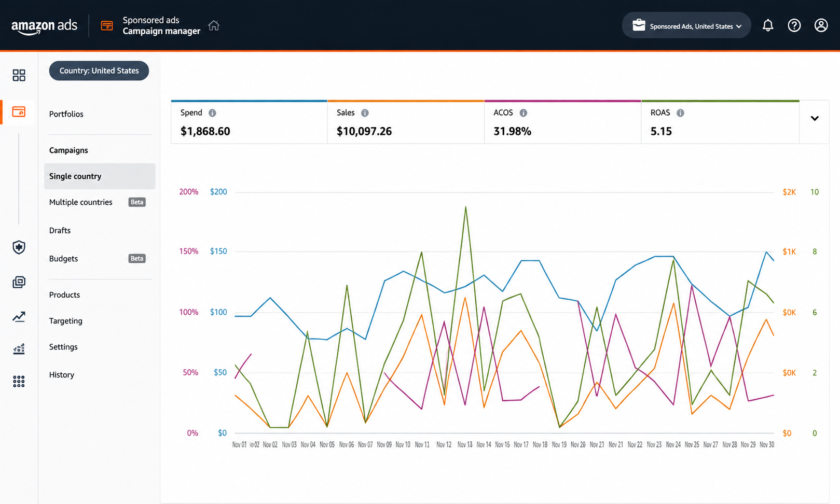Show info for ACOS metric
Image resolution: width=840 pixels, height=504 pixels.
pyautogui.click(x=523, y=113)
